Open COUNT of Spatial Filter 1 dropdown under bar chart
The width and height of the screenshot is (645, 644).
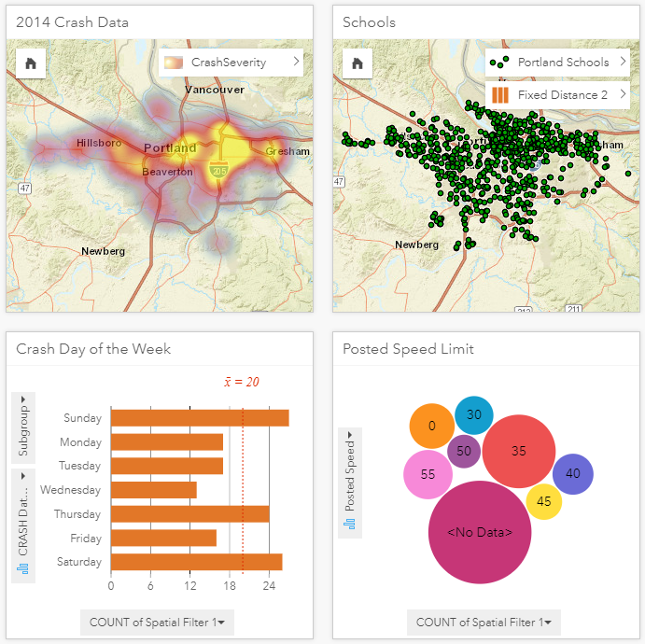pos(157,623)
